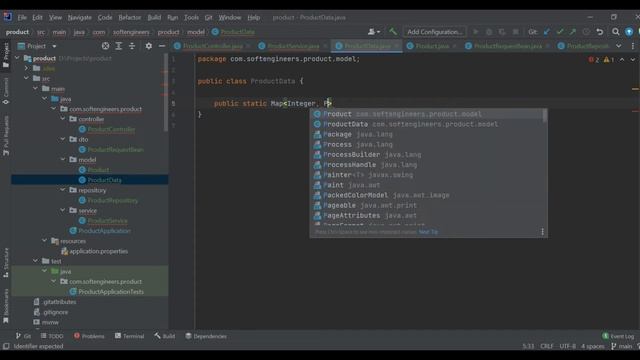Collapse the model package
The image size is (640, 360).
63,160
